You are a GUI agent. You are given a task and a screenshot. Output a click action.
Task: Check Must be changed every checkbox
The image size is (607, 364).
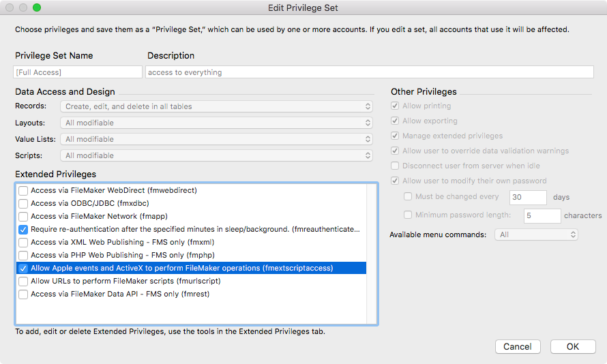click(408, 196)
